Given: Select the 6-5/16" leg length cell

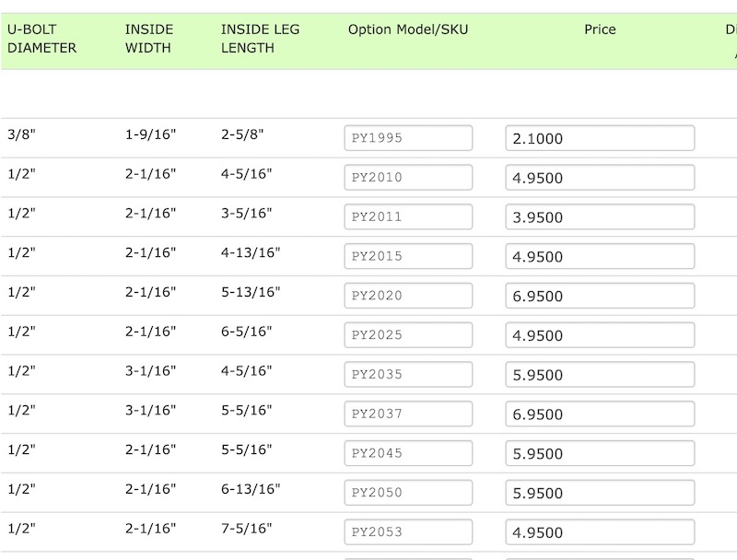Looking at the screenshot, I should coord(246,332).
